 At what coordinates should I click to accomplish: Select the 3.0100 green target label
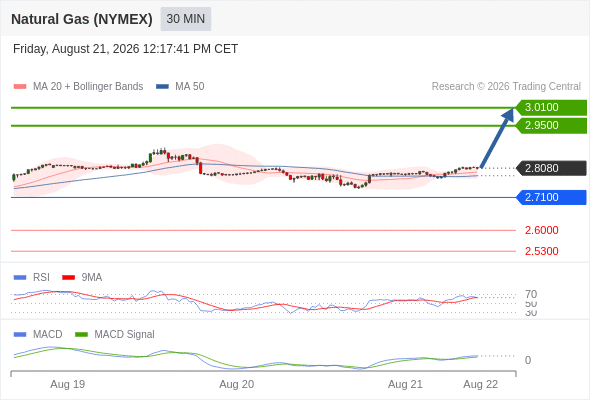click(551, 108)
